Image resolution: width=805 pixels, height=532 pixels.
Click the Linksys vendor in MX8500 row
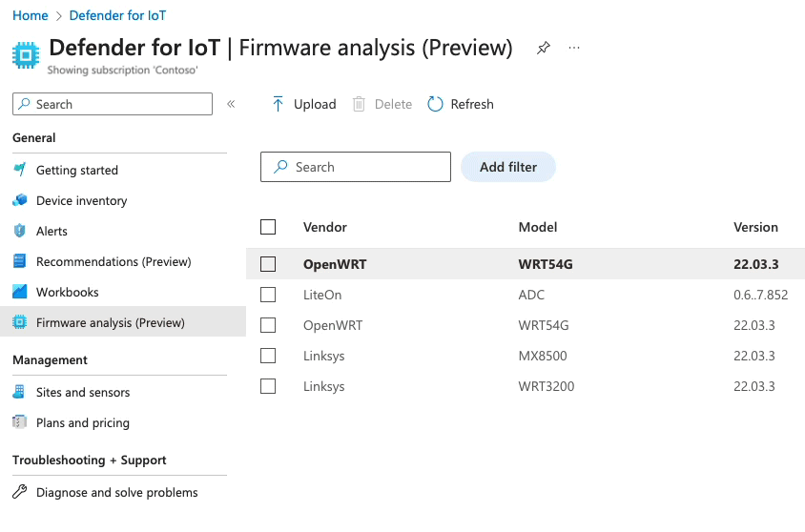324,356
